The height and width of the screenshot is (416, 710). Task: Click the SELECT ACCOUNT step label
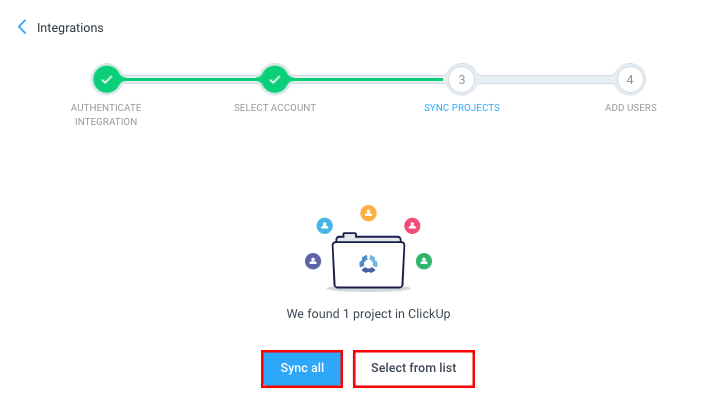[x=275, y=108]
